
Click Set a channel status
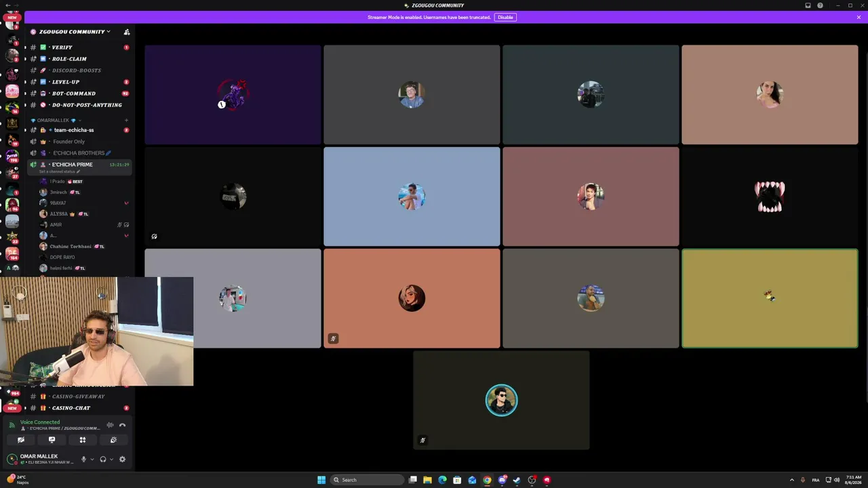click(x=59, y=171)
